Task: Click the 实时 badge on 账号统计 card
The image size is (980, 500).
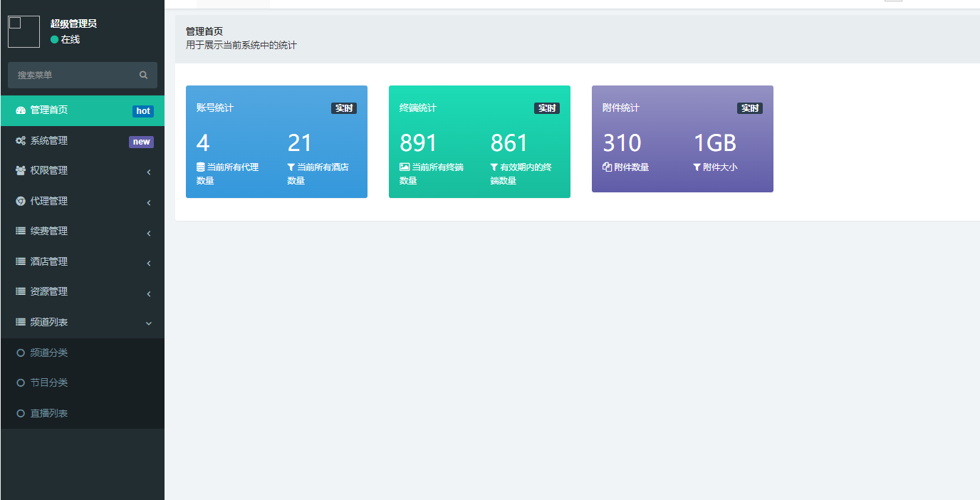Action: [x=343, y=108]
